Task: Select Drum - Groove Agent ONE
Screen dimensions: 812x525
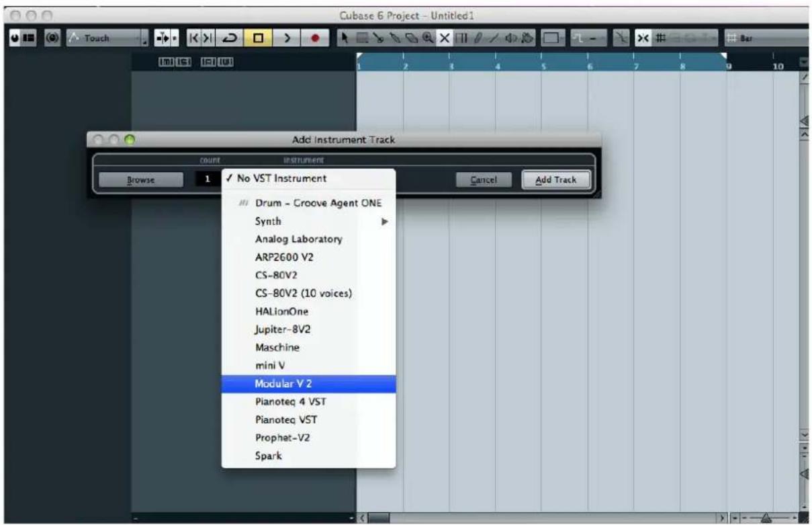Action: [x=308, y=203]
